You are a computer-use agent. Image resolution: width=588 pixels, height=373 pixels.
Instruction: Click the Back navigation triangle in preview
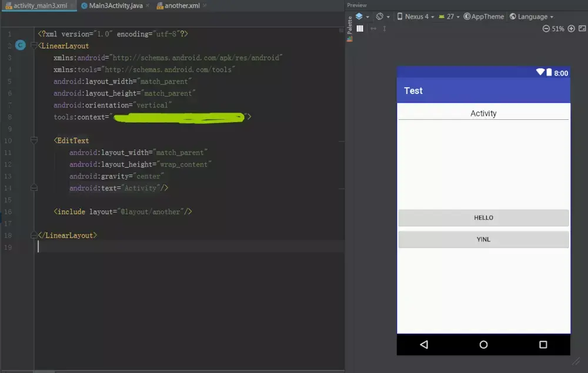tap(424, 345)
